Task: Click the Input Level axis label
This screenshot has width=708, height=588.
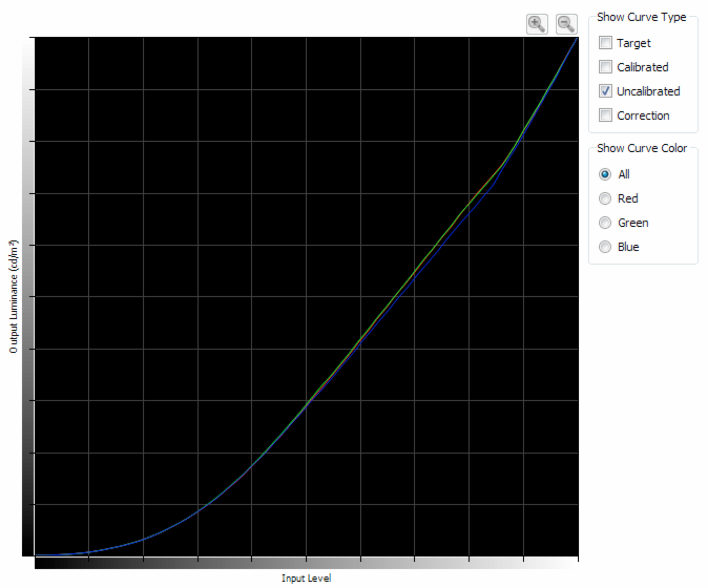Action: pyautogui.click(x=306, y=578)
